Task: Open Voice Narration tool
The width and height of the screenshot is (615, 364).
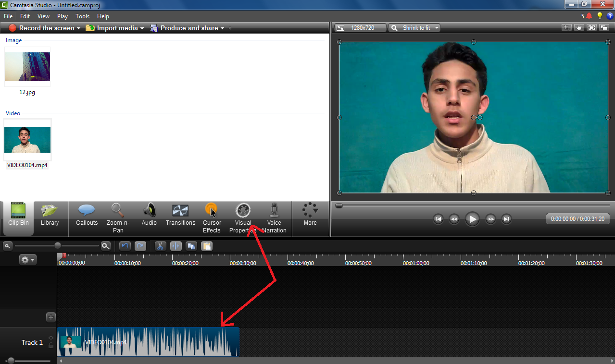Action: [274, 218]
